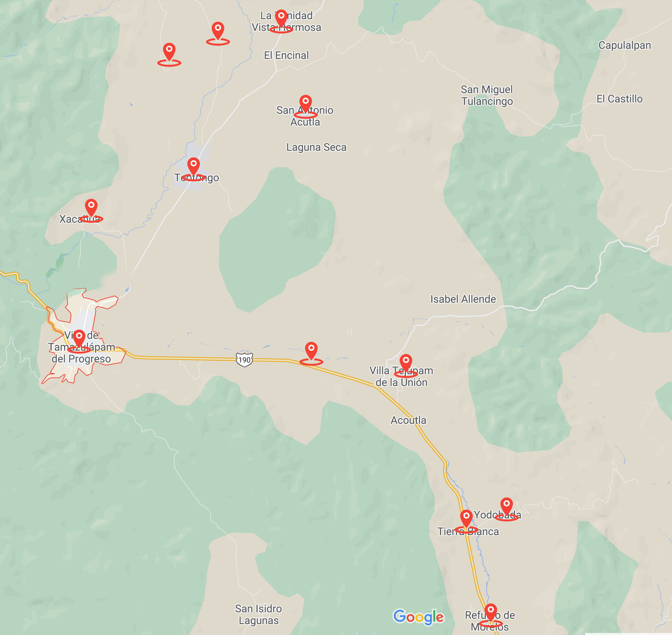The image size is (672, 635).
Task: Click the El Castillo town label
Action: [x=619, y=99]
